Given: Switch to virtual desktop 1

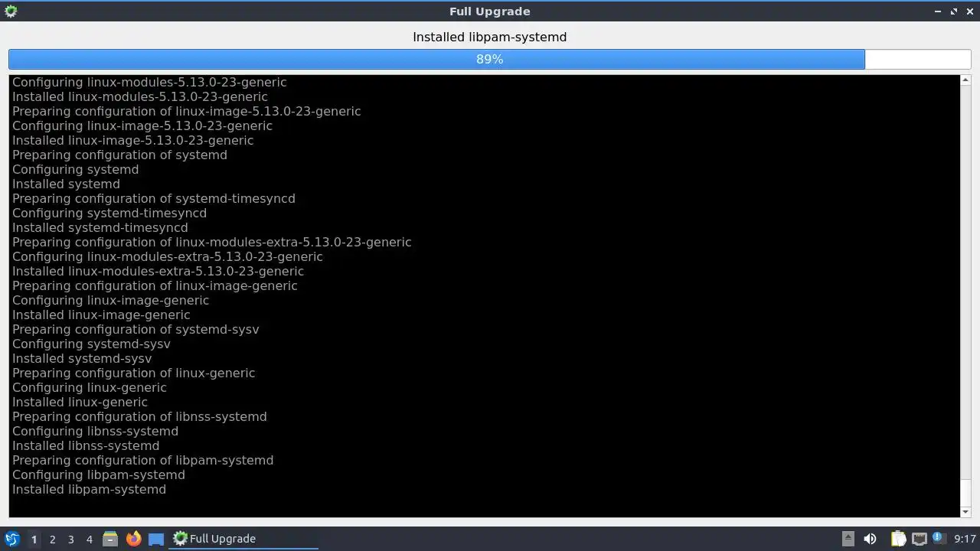Looking at the screenshot, I should tap(34, 539).
